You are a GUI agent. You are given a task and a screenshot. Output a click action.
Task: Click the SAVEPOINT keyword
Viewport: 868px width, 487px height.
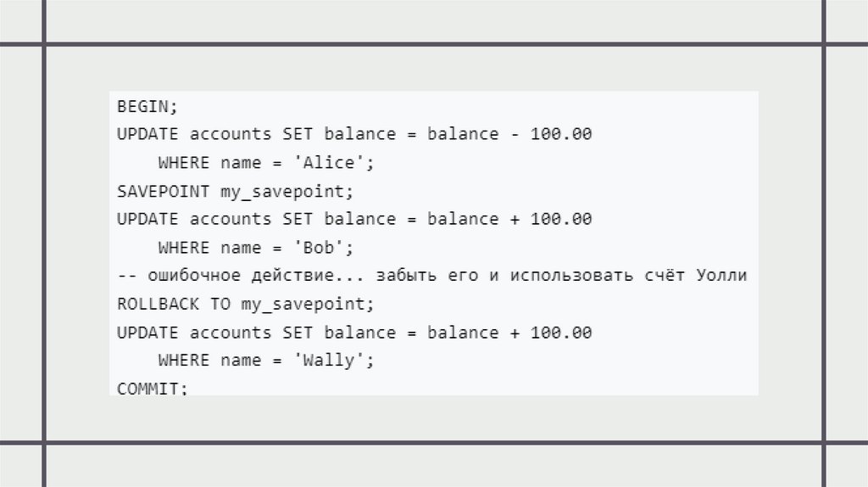pyautogui.click(x=163, y=191)
